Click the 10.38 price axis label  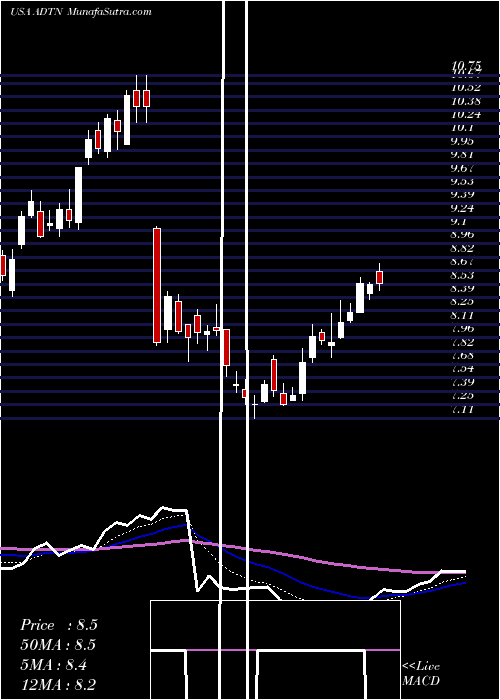click(x=467, y=101)
